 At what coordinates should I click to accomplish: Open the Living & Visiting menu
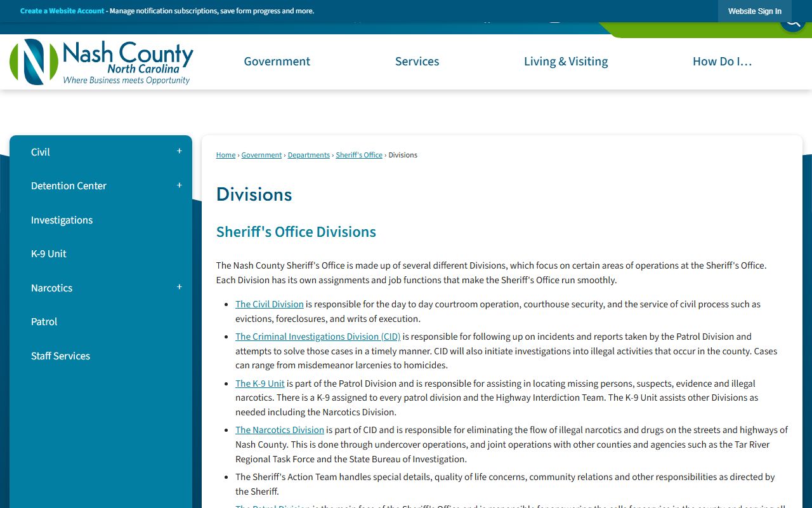click(566, 62)
